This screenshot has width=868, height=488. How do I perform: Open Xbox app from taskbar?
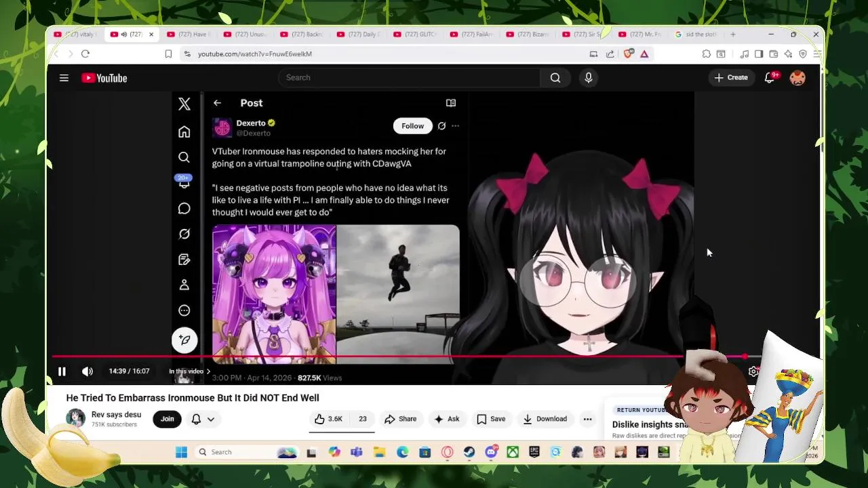[x=513, y=452]
